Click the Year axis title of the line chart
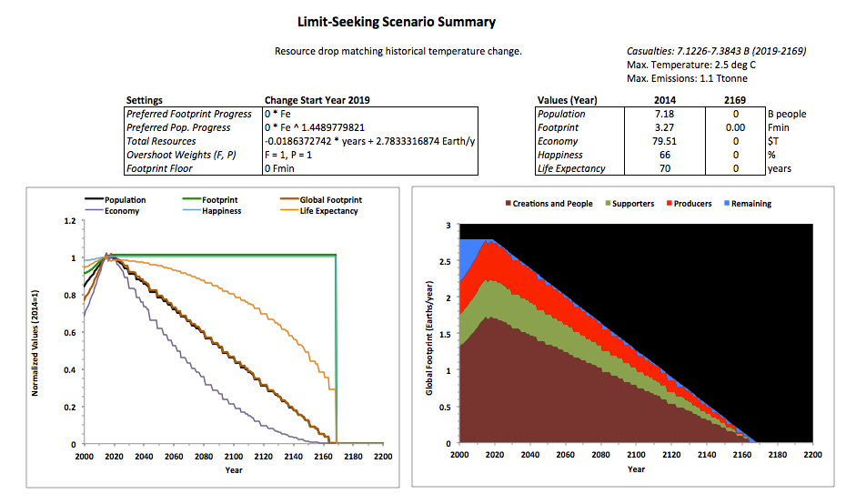Screen dimensions: 866x504 click(234, 470)
